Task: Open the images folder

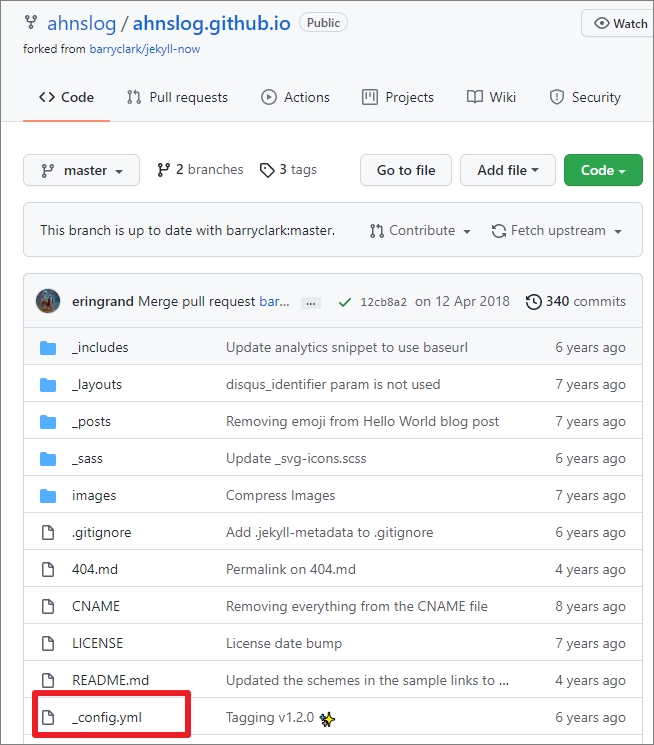Action: (94, 496)
